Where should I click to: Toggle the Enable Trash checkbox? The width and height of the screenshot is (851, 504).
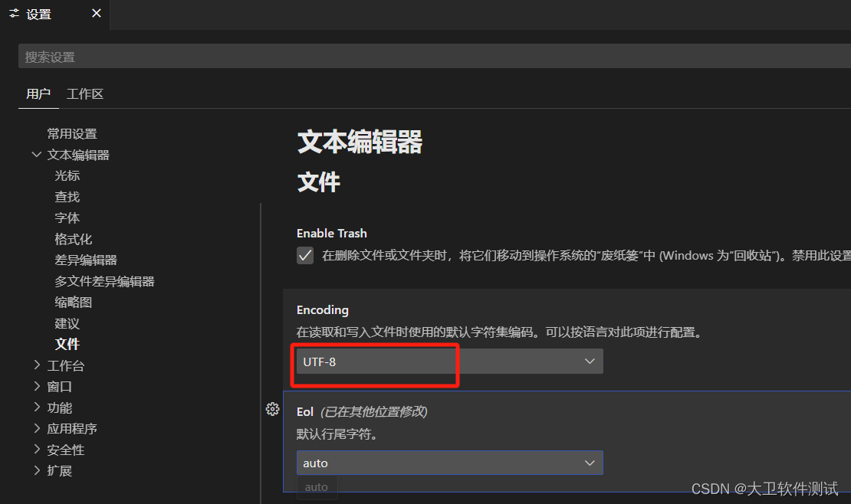[x=305, y=256]
